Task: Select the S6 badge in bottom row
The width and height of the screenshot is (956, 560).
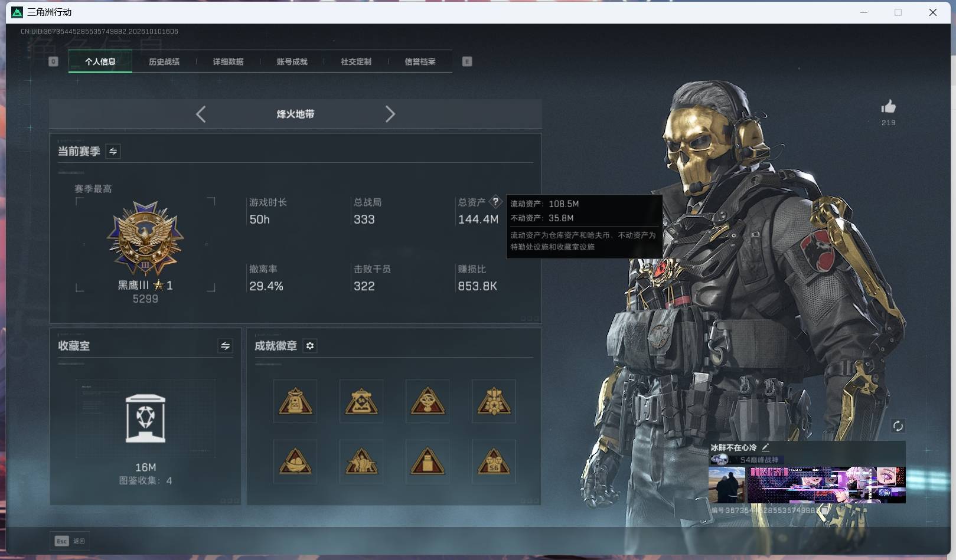Action: [494, 461]
